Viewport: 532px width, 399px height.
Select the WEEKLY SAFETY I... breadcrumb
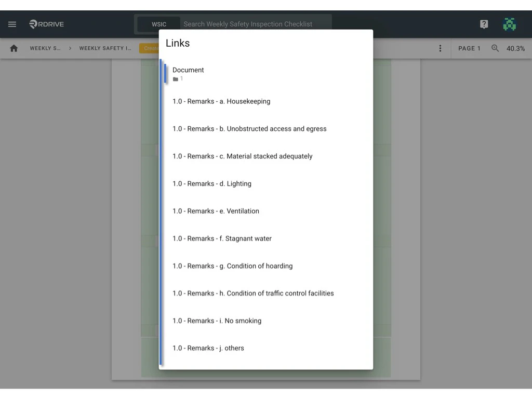pos(105,48)
